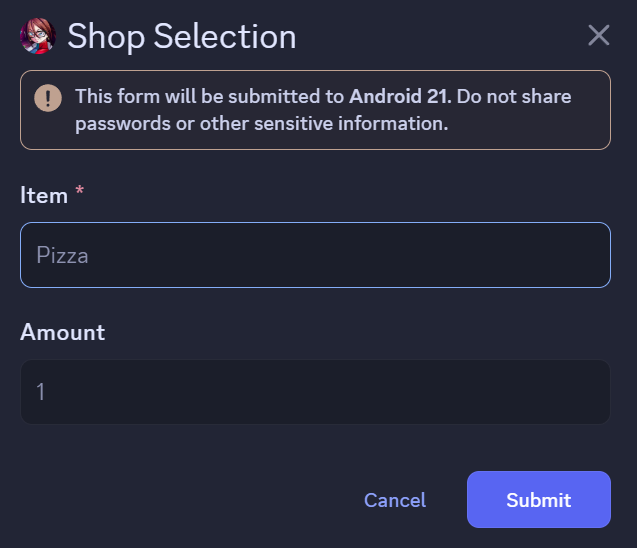The image size is (637, 548).
Task: Cancel the shop selection form
Action: click(x=395, y=500)
